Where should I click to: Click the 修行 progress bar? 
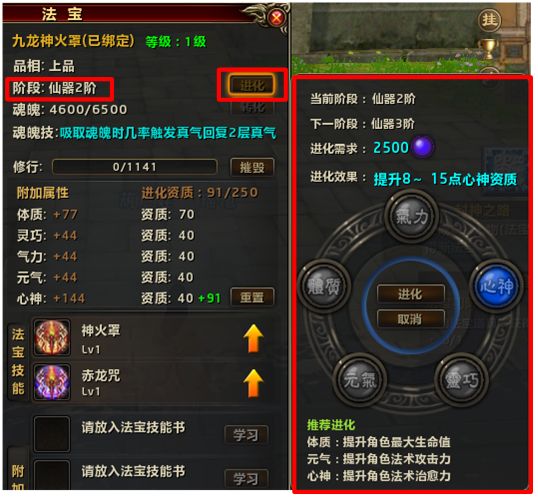(x=134, y=167)
